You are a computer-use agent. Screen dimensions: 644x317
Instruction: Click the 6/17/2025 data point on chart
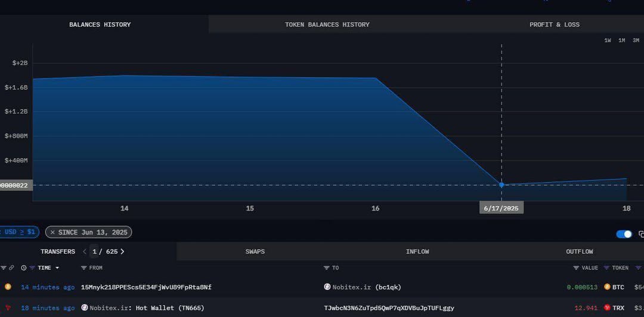point(501,184)
